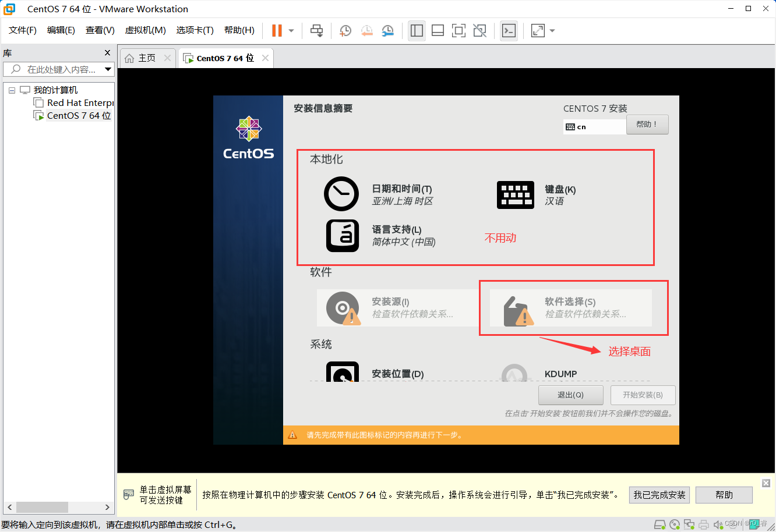Click the library horizontal scrollbar thumb

[x=42, y=507]
